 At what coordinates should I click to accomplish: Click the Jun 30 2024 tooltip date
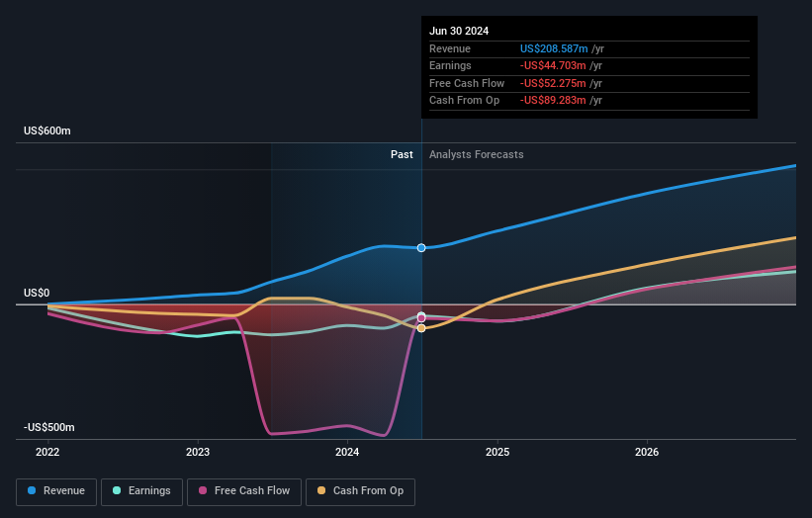(459, 31)
